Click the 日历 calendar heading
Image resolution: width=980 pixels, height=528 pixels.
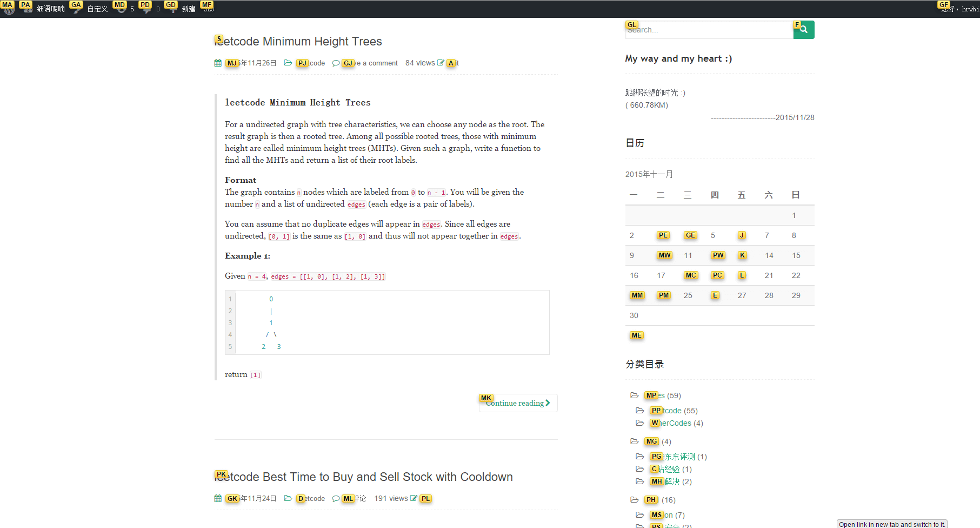click(635, 143)
